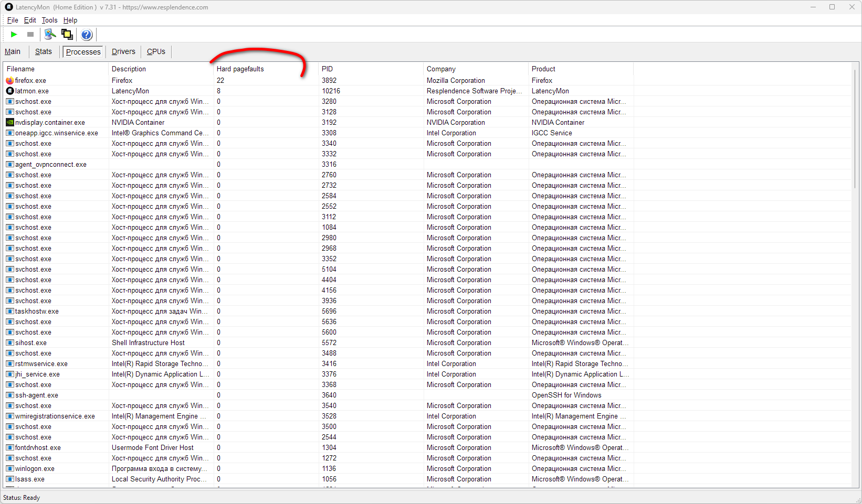The width and height of the screenshot is (862, 504).
Task: Click the rstmwservice.exe row icon
Action: click(10, 364)
